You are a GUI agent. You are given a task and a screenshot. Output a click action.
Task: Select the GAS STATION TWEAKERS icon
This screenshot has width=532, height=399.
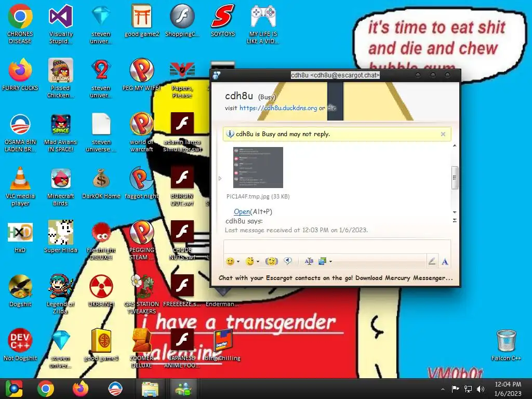pos(141,295)
